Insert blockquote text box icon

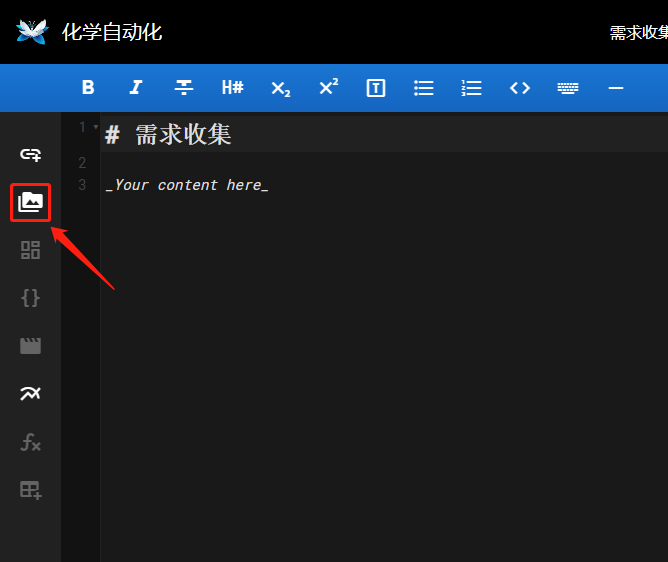[x=376, y=88]
